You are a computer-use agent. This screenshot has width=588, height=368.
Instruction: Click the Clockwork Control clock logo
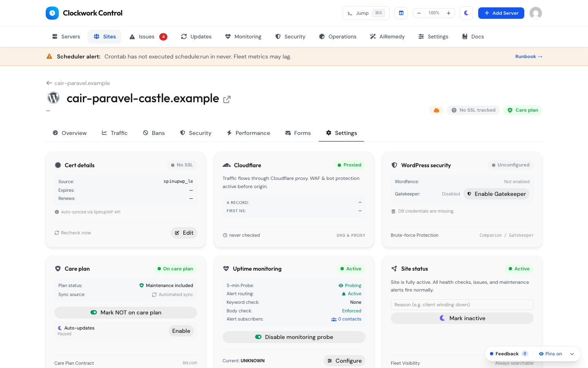[x=52, y=13]
